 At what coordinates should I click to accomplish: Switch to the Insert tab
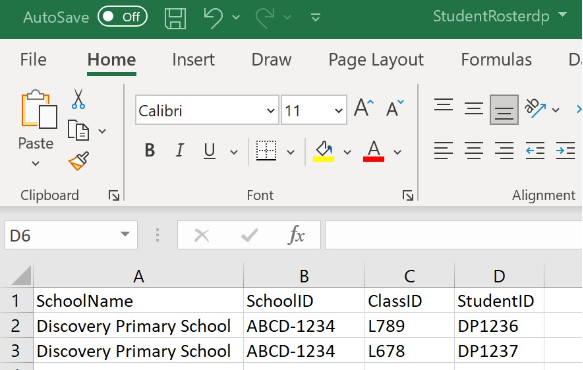193,59
